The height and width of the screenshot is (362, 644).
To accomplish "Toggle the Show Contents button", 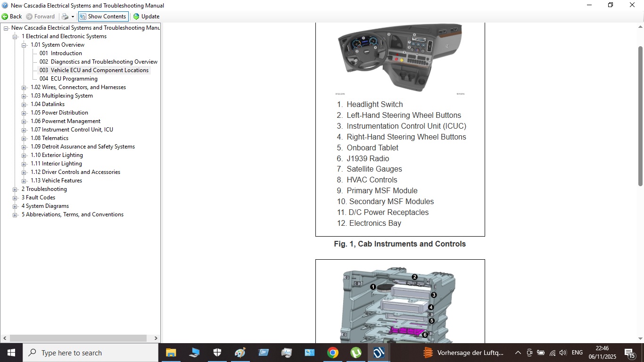I will click(x=103, y=16).
